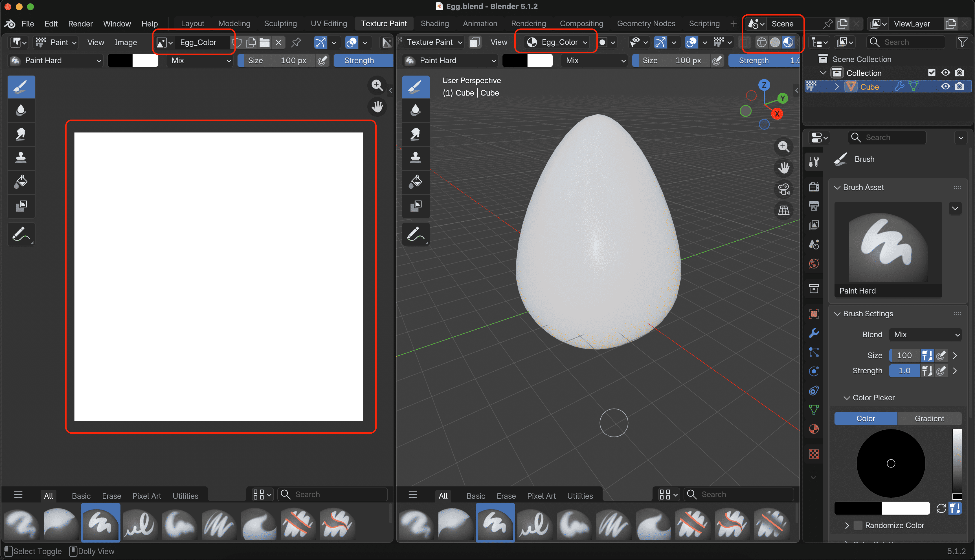The width and height of the screenshot is (975, 560).
Task: Expand the Cube object in the Outliner
Action: [836, 87]
